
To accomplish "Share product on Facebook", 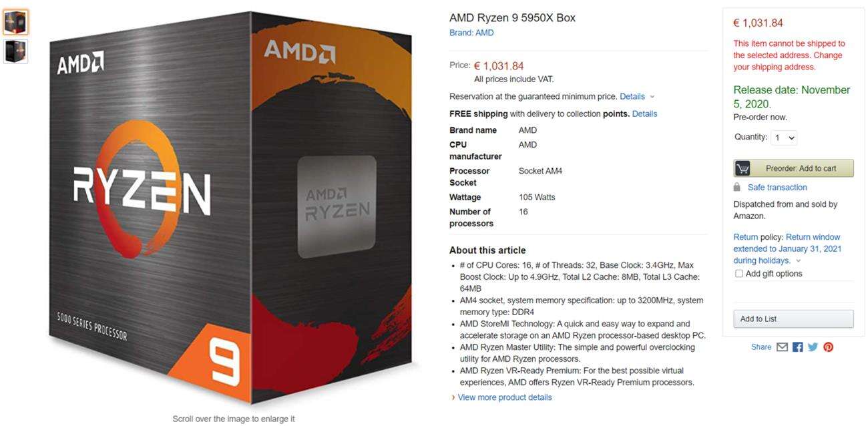I will pyautogui.click(x=797, y=347).
